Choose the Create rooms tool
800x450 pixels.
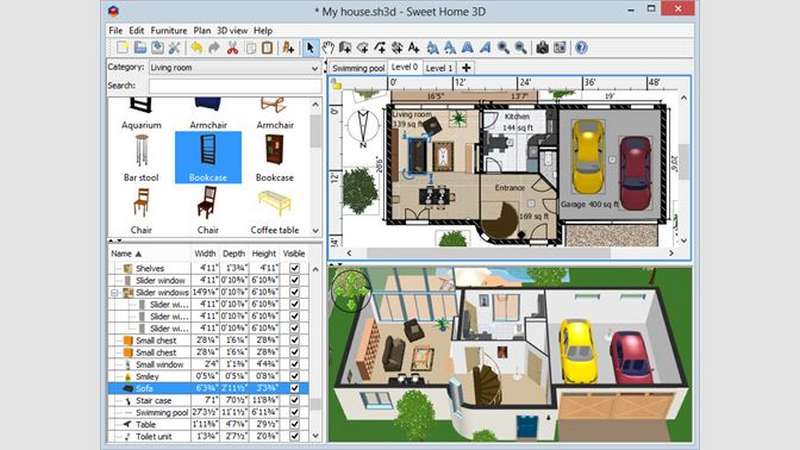point(363,48)
